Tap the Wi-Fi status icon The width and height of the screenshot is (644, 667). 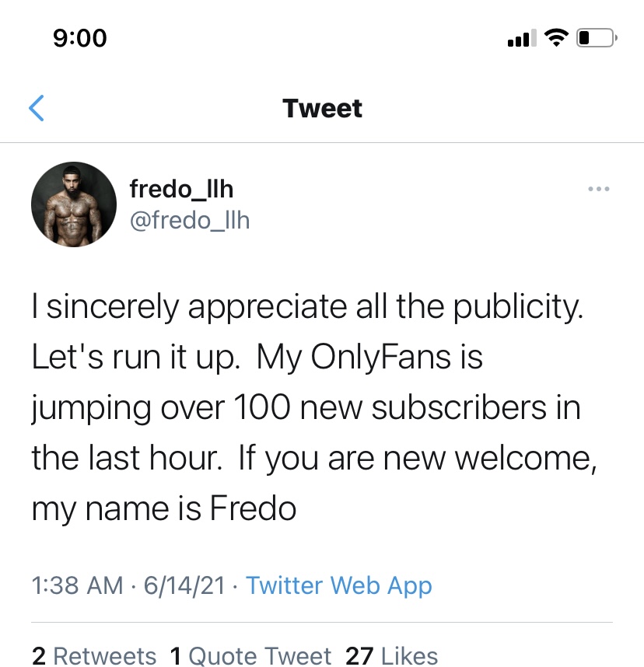[x=555, y=37]
